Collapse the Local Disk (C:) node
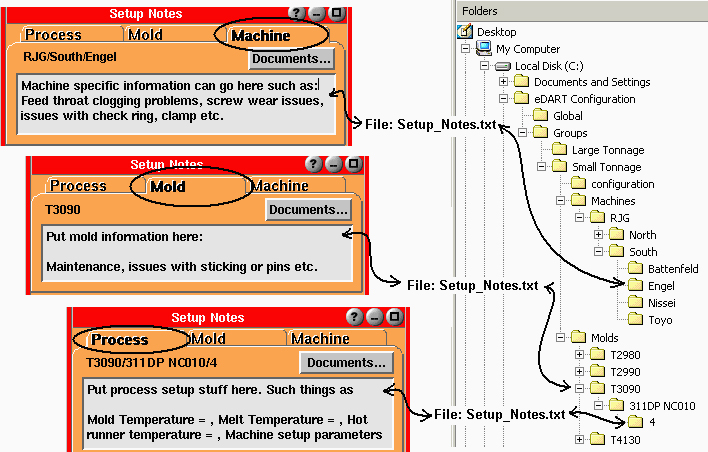This screenshot has height=452, width=708. click(484, 65)
